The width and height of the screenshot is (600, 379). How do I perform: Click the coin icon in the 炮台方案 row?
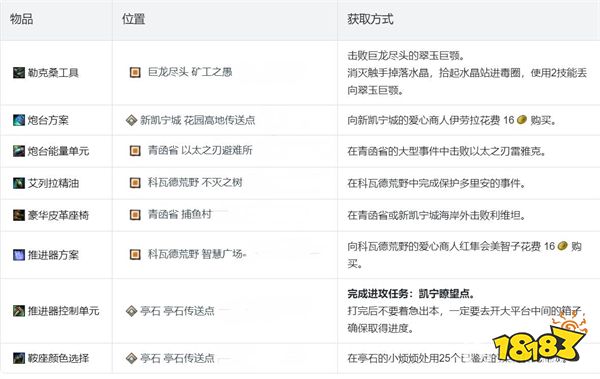click(522, 120)
